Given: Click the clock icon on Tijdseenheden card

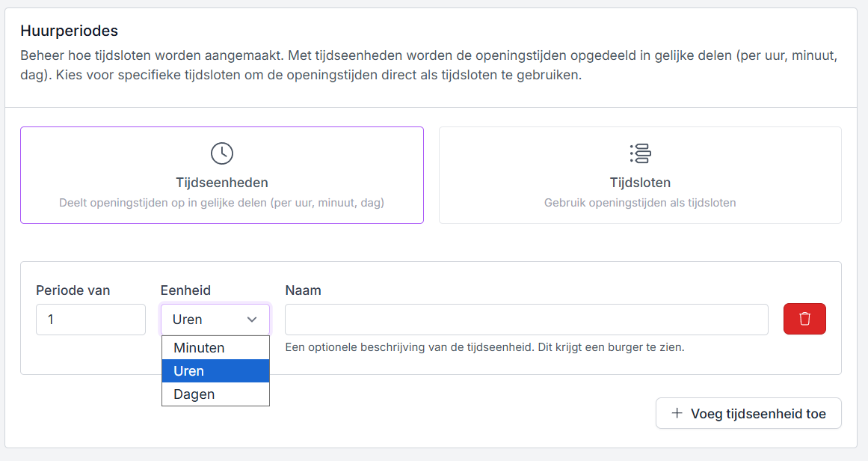Looking at the screenshot, I should [222, 153].
